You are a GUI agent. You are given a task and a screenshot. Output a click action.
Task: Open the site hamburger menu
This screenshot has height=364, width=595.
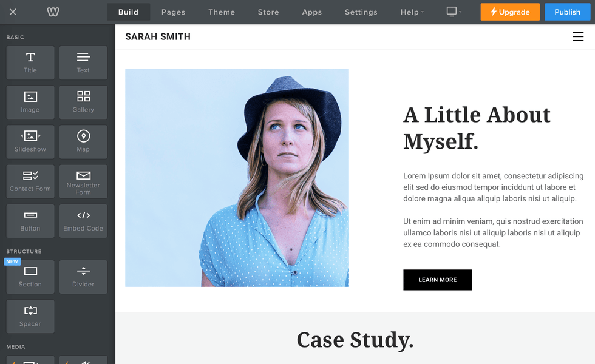pyautogui.click(x=578, y=37)
